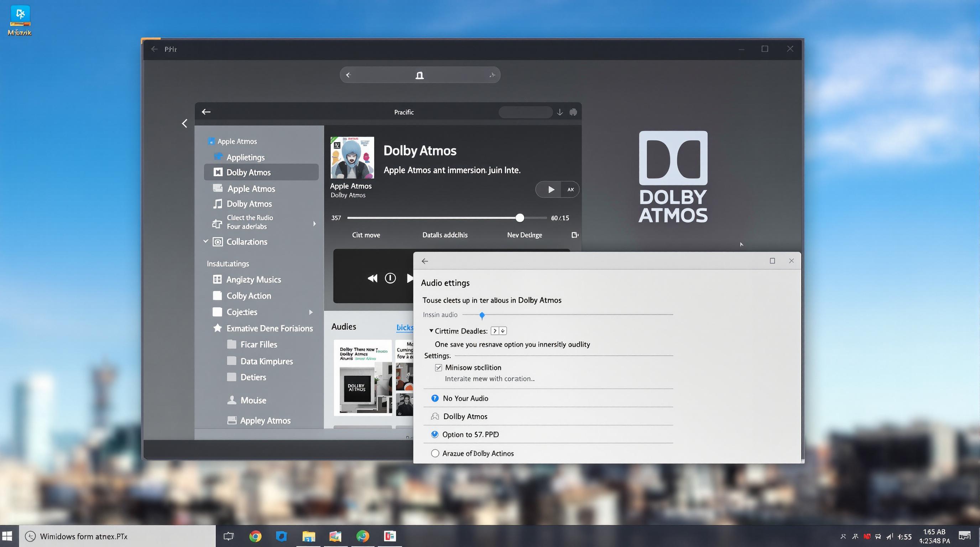
Task: Select the Mouse user icon in sidebar
Action: point(232,400)
